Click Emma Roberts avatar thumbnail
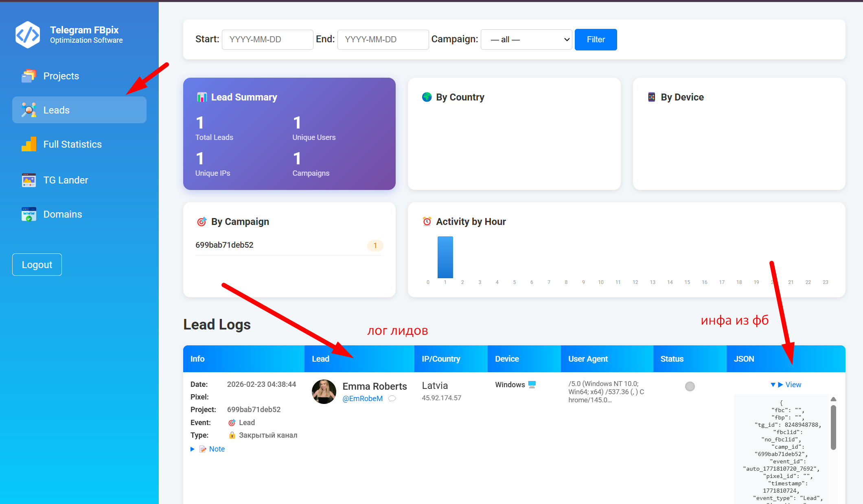 click(x=324, y=392)
